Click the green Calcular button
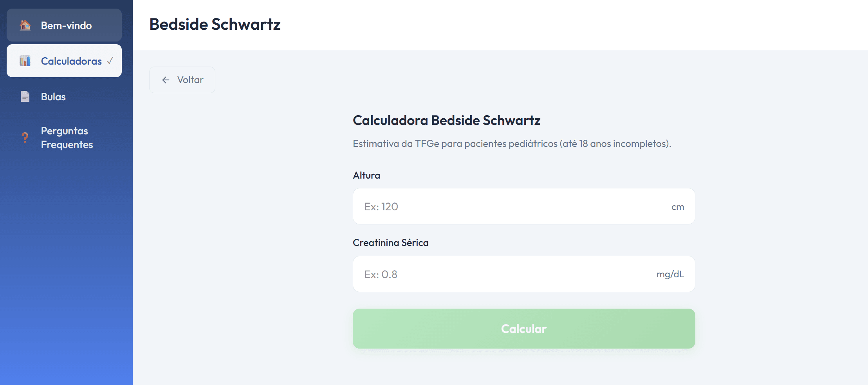The height and width of the screenshot is (385, 868). pos(523,329)
